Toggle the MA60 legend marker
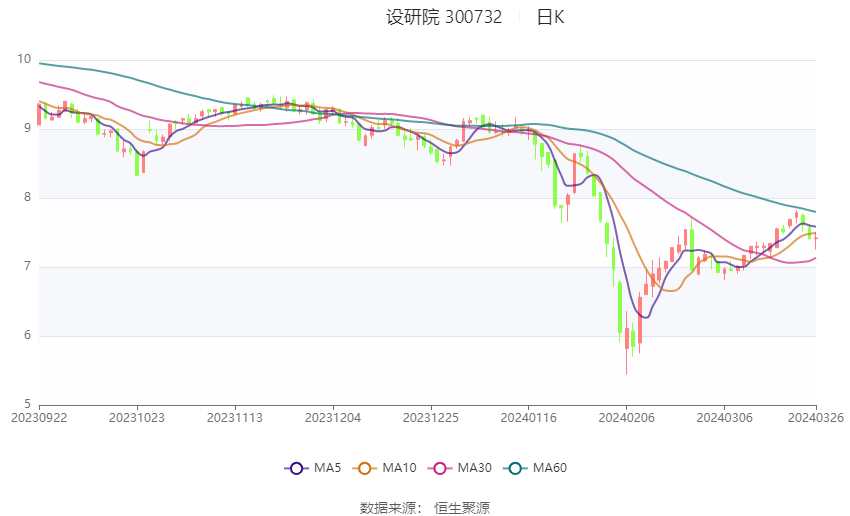Image resolution: width=850 pixels, height=516 pixels. (x=516, y=468)
